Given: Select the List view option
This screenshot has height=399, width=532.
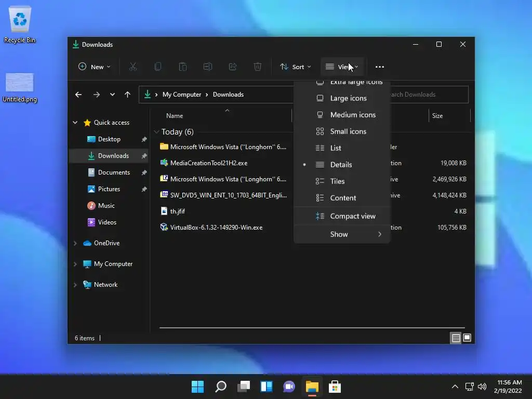Looking at the screenshot, I should 342,148.
